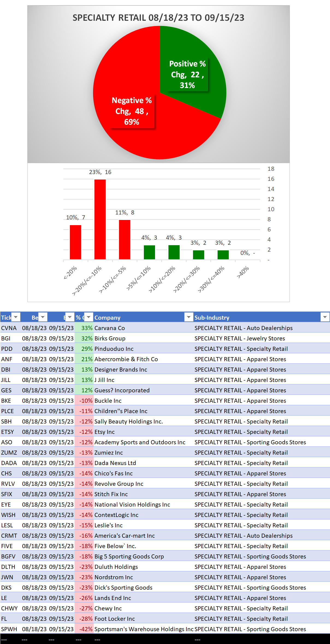The width and height of the screenshot is (330, 644).
Task: Select Carvana's Auto Dealerships sub-industry cell
Action: (262, 328)
